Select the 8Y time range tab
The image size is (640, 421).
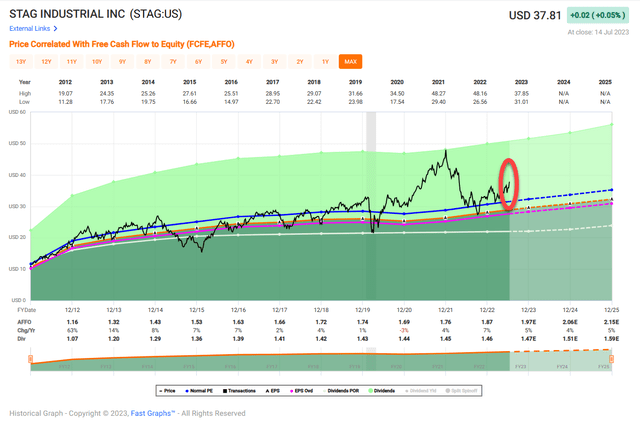148,62
